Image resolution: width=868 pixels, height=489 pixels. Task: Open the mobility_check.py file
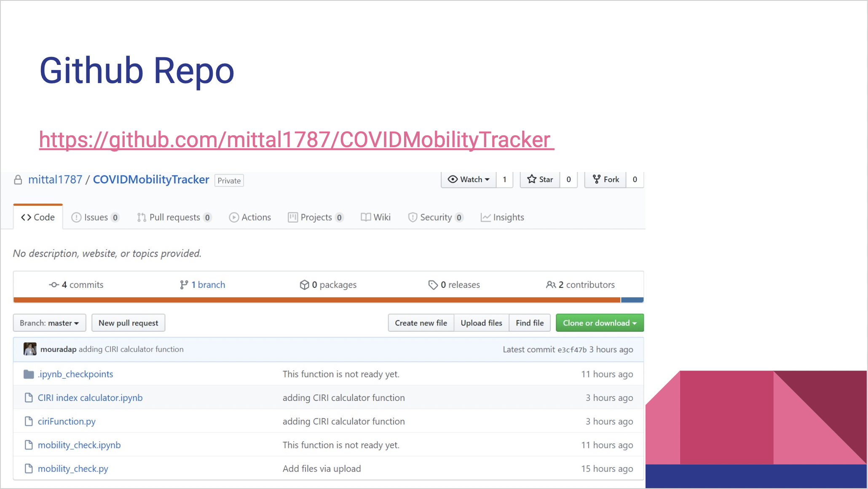coord(73,469)
